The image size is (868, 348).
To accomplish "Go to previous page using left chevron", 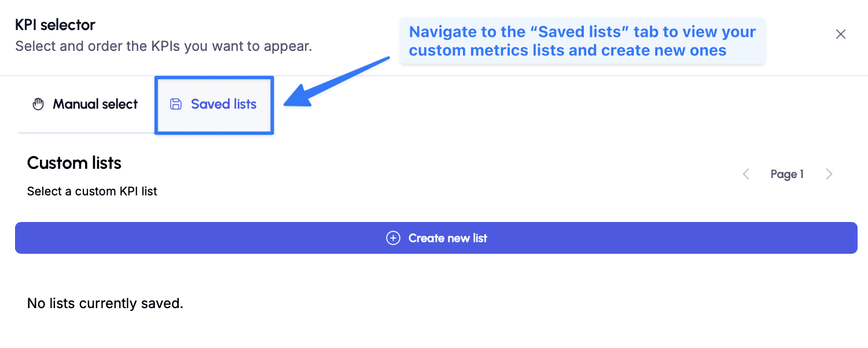I will click(746, 174).
